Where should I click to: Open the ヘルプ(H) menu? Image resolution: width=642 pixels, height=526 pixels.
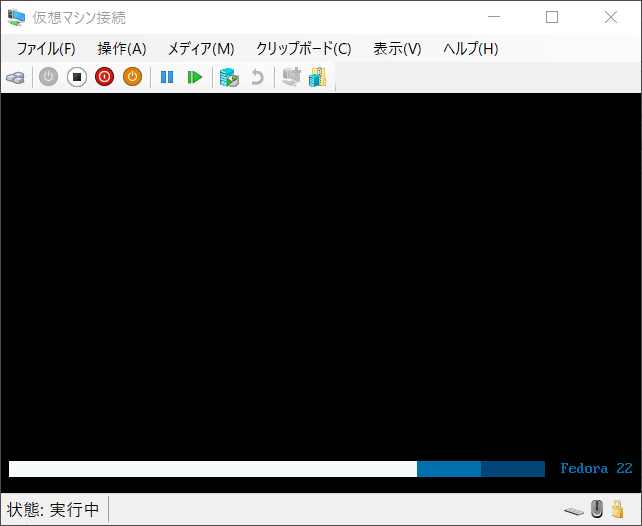[x=470, y=49]
